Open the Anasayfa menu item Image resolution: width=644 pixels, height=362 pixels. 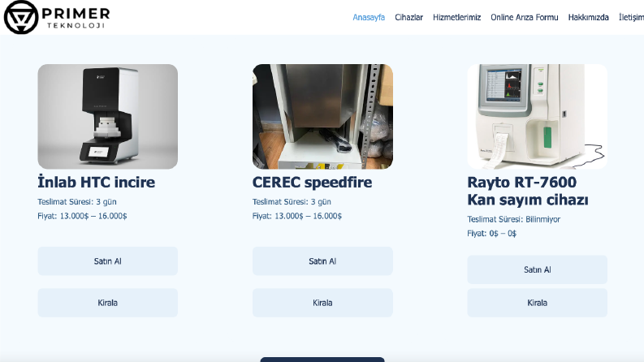click(369, 17)
